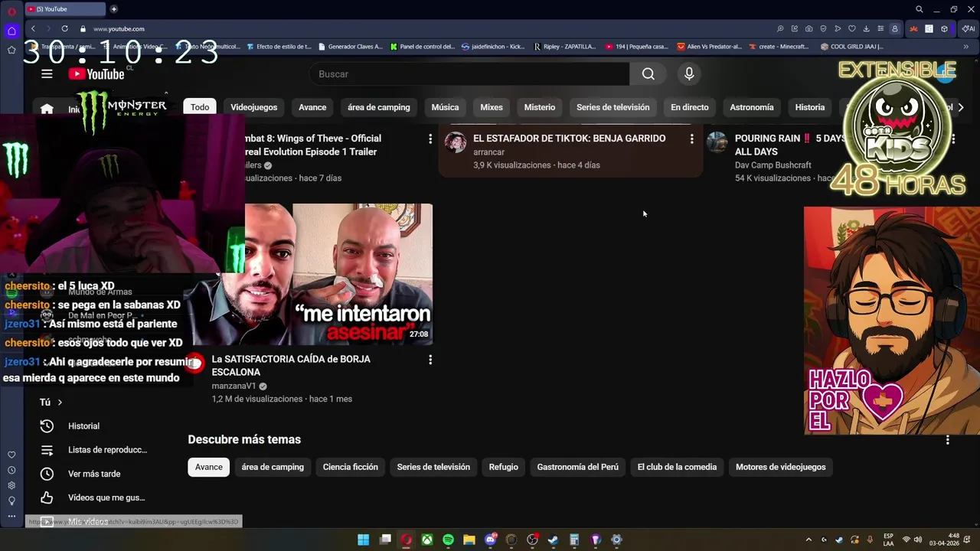Viewport: 980px width, 551px height.
Task: Click the Ver más tarde icon
Action: point(47,474)
